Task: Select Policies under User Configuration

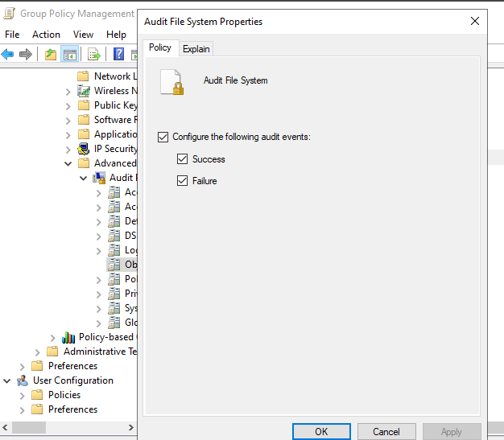Action: tap(64, 395)
